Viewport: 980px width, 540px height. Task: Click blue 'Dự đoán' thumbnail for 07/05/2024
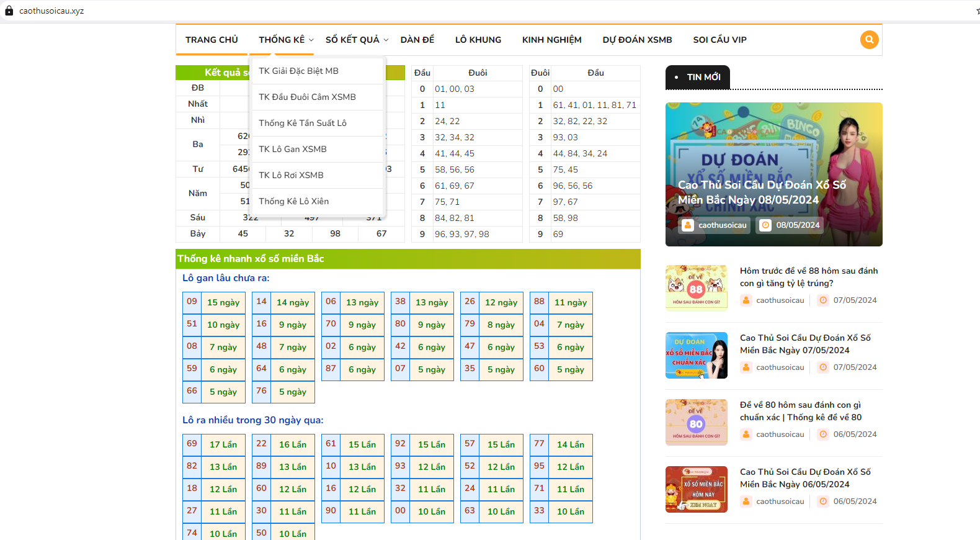coord(697,355)
